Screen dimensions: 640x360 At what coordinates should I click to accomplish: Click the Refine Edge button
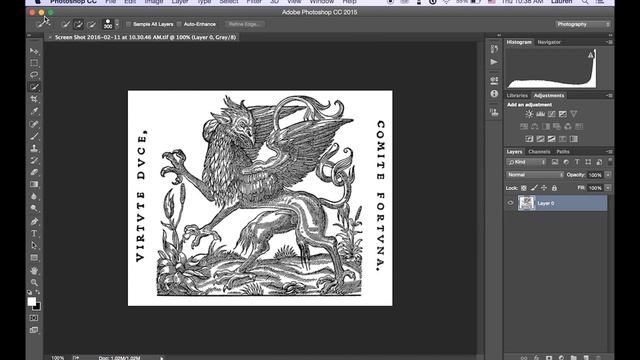[244, 24]
